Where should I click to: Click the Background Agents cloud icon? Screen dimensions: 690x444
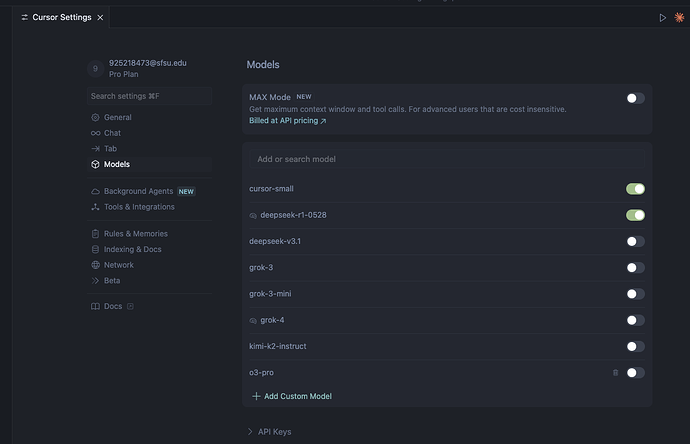click(95, 191)
